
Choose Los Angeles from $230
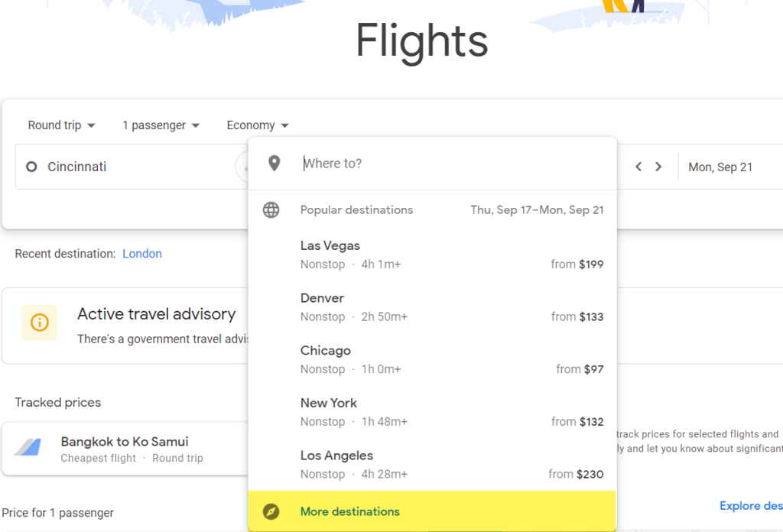[x=433, y=464]
